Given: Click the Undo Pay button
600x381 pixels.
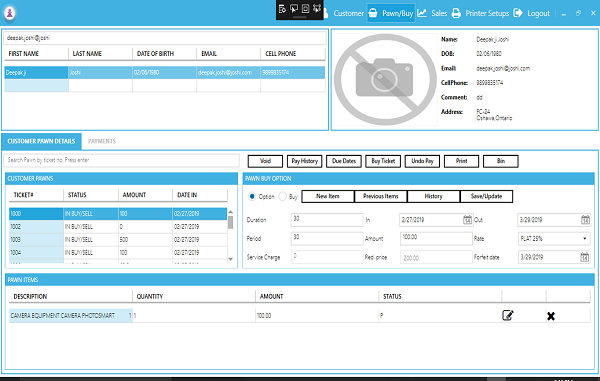Looking at the screenshot, I should 422,161.
